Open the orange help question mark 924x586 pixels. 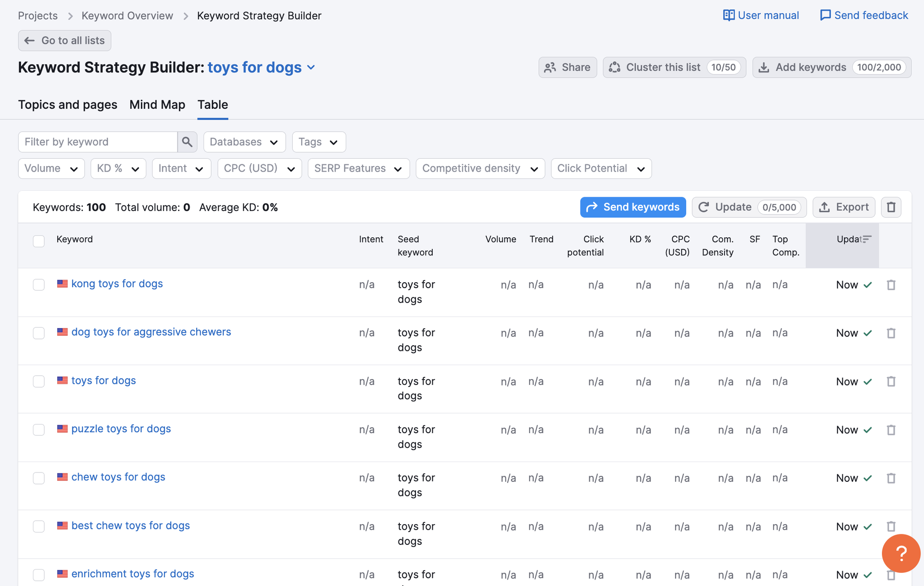tap(901, 553)
